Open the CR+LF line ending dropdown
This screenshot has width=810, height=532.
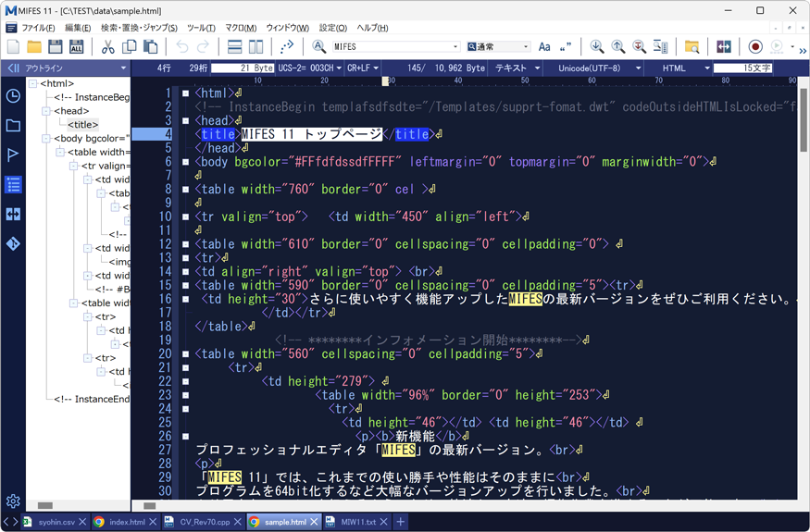tap(362, 68)
